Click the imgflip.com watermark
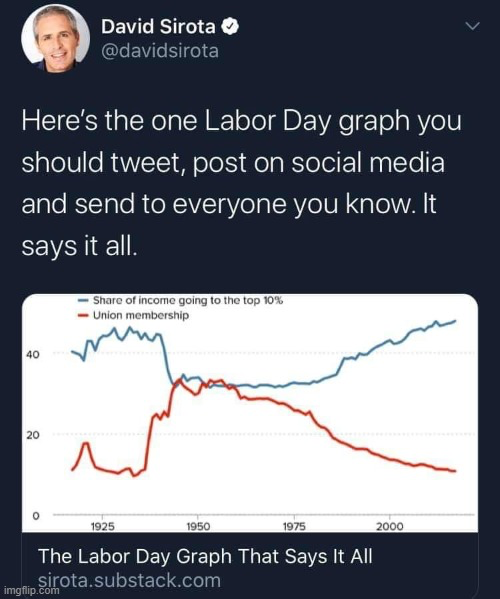The height and width of the screenshot is (599, 500). [x=30, y=590]
